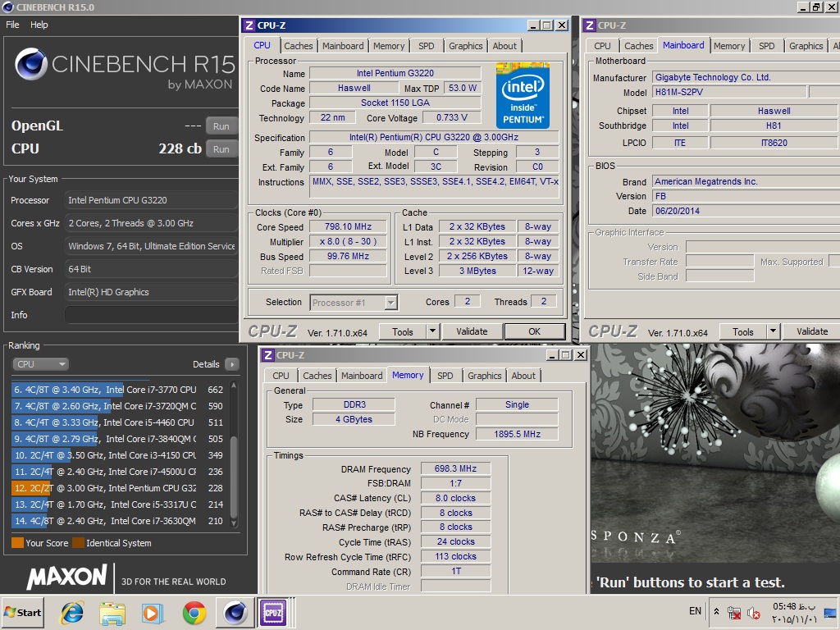Click the Intel Inside Pentium logo
This screenshot has width=840, height=630.
click(523, 96)
